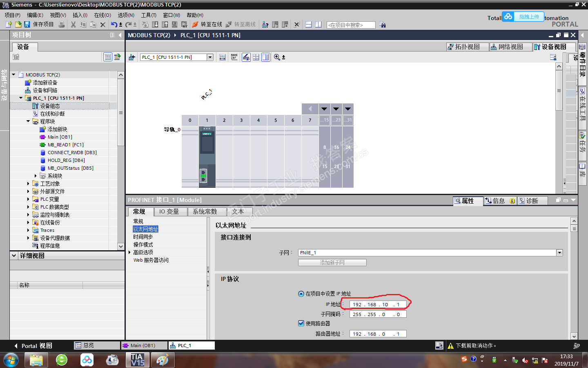Expand the Advanced options entry in properties
This screenshot has width=588, height=368.
129,252
